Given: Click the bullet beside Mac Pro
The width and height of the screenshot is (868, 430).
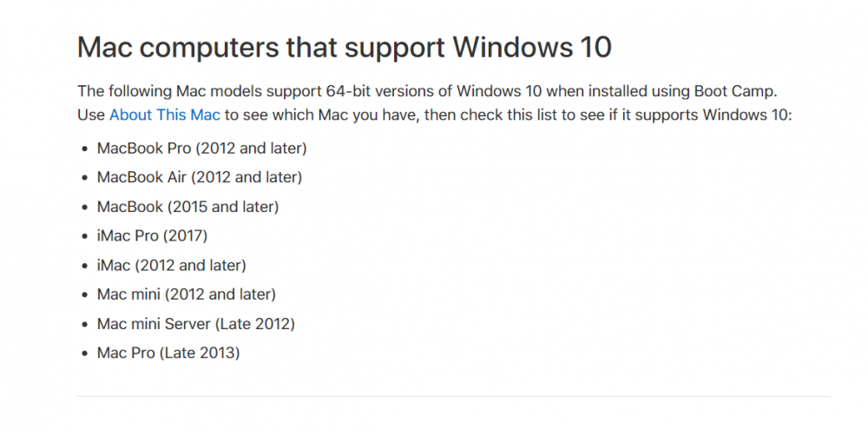Looking at the screenshot, I should 85,354.
